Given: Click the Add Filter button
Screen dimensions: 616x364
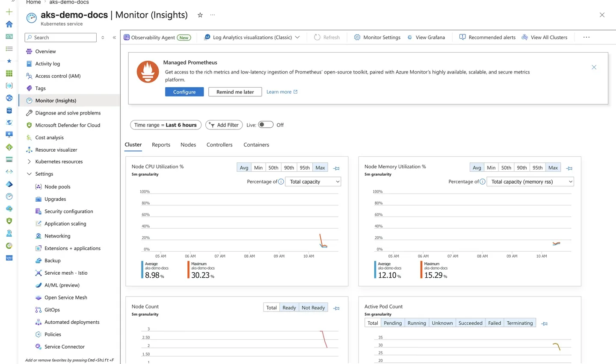Looking at the screenshot, I should (x=224, y=125).
